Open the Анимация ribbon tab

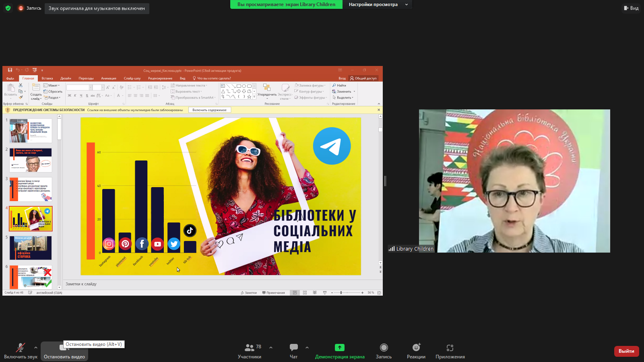click(109, 78)
